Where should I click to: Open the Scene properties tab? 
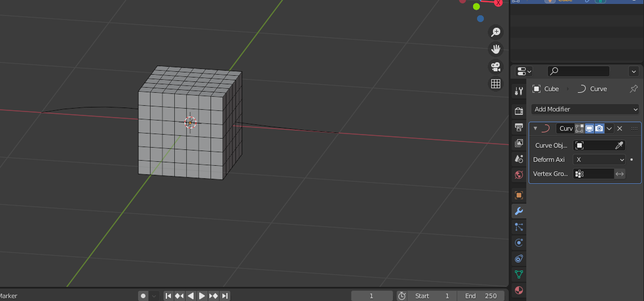coord(519,159)
